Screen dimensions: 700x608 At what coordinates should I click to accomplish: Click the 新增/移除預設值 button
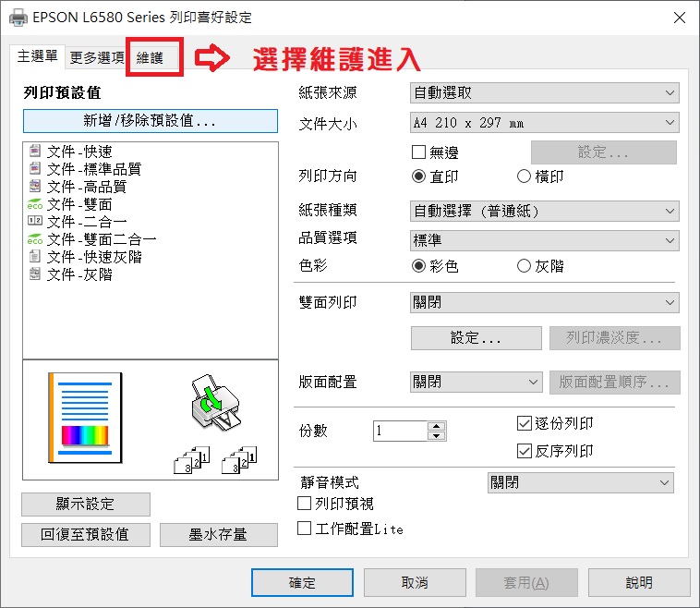point(151,121)
